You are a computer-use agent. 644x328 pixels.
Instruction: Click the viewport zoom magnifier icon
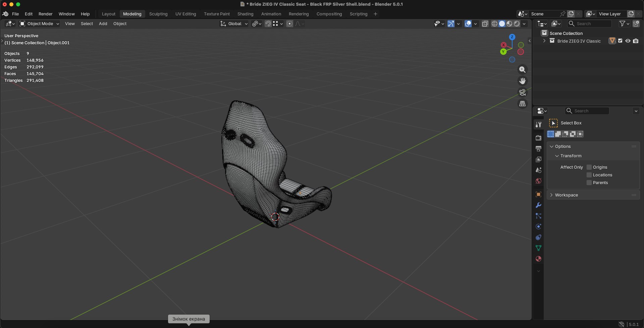tap(522, 69)
